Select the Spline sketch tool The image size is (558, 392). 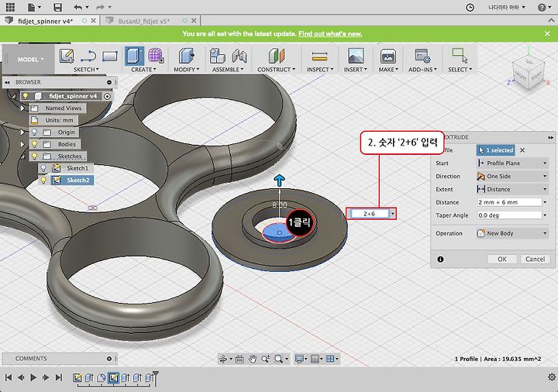pos(88,57)
